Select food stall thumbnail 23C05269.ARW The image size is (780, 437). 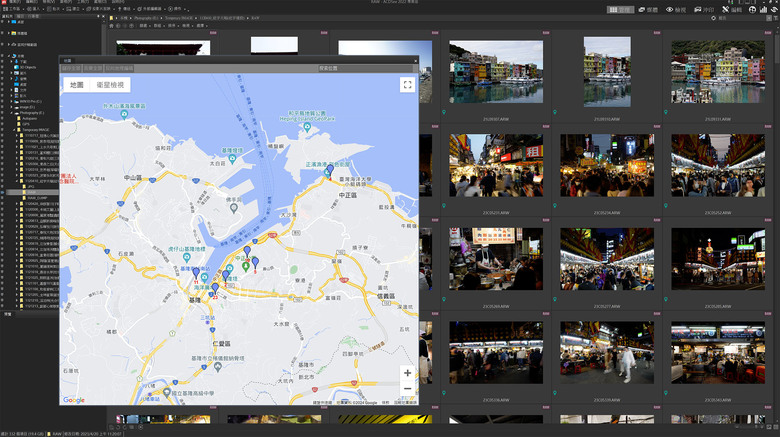point(496,259)
